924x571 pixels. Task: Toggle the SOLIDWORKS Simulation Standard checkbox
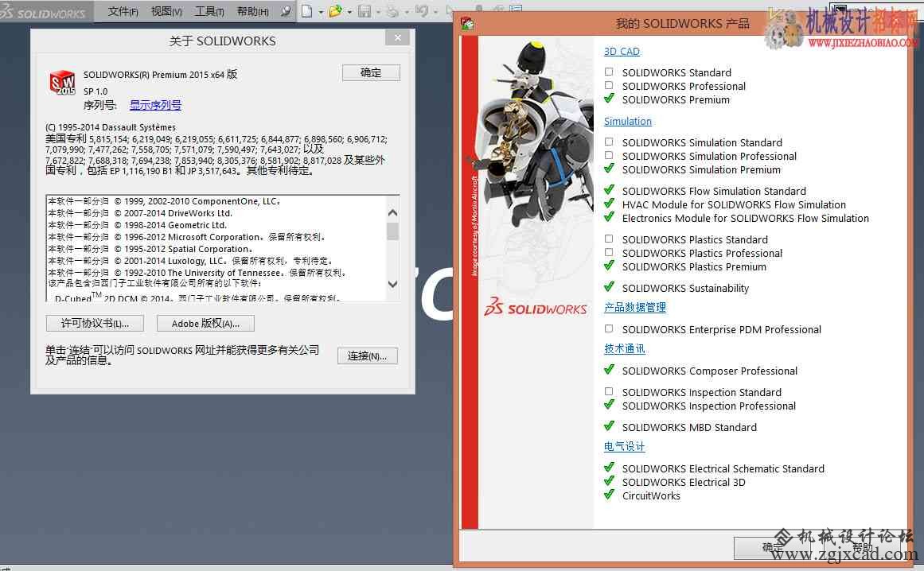(x=609, y=142)
